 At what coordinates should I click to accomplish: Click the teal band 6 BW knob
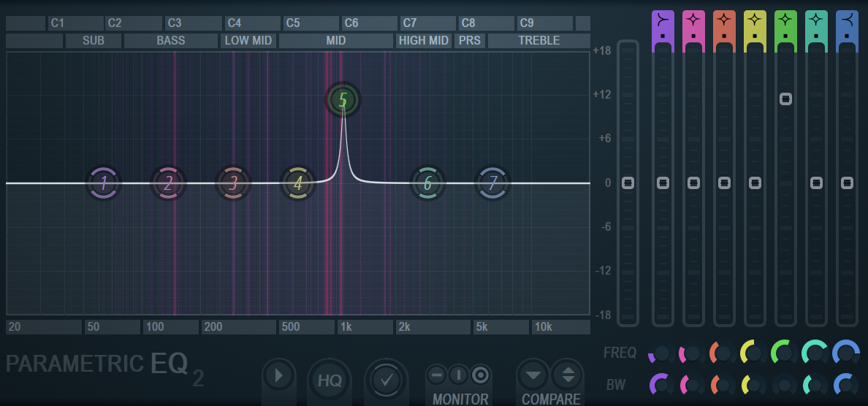(815, 384)
